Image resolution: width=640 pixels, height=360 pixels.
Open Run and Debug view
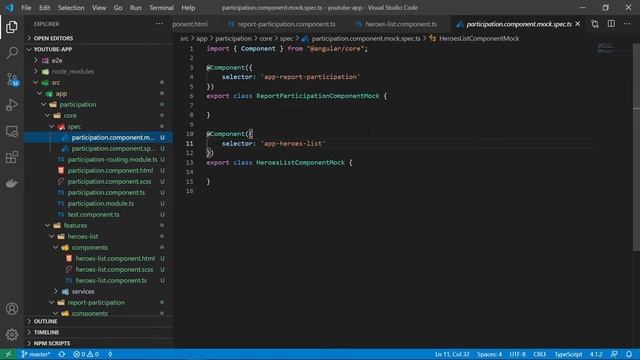coord(12,105)
